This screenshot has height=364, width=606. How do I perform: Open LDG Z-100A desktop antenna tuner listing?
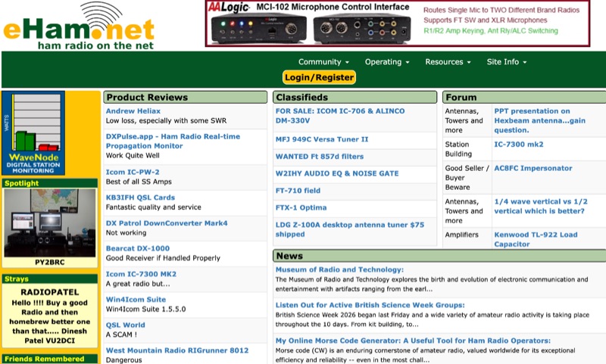350,229
